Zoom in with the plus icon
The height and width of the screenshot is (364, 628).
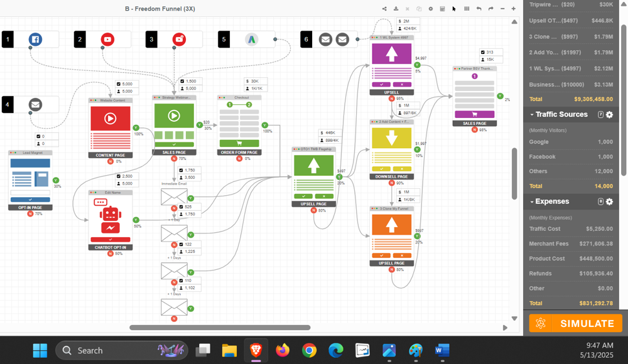pyautogui.click(x=514, y=9)
